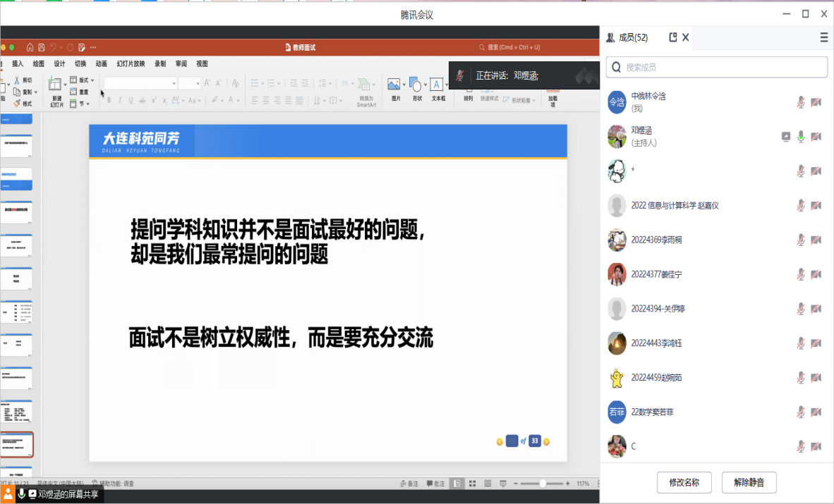Click the 搜索成员 member search field
Viewport: 834px width, 504px height.
click(716, 67)
